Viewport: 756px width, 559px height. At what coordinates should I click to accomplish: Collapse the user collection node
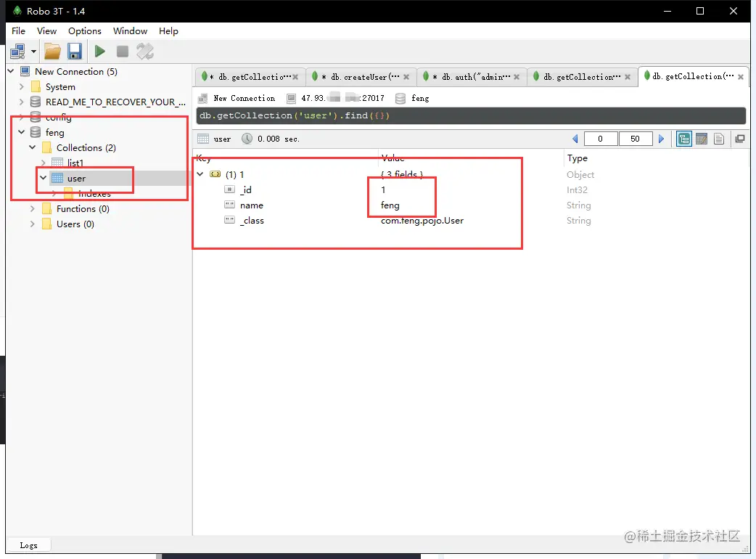coord(44,178)
